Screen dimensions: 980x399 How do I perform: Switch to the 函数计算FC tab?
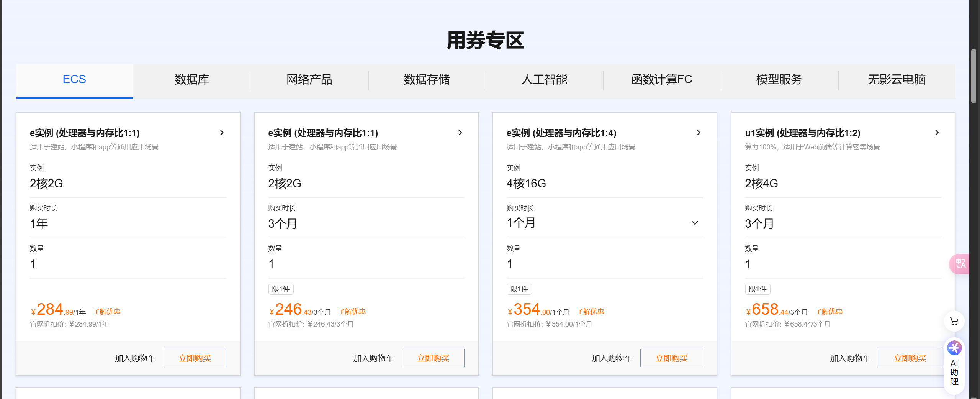coord(662,80)
